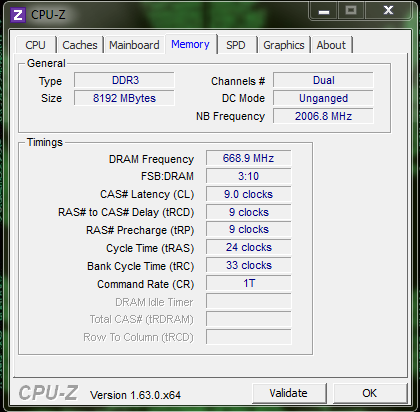420x412 pixels.
Task: Open the Caches tab
Action: coord(80,45)
